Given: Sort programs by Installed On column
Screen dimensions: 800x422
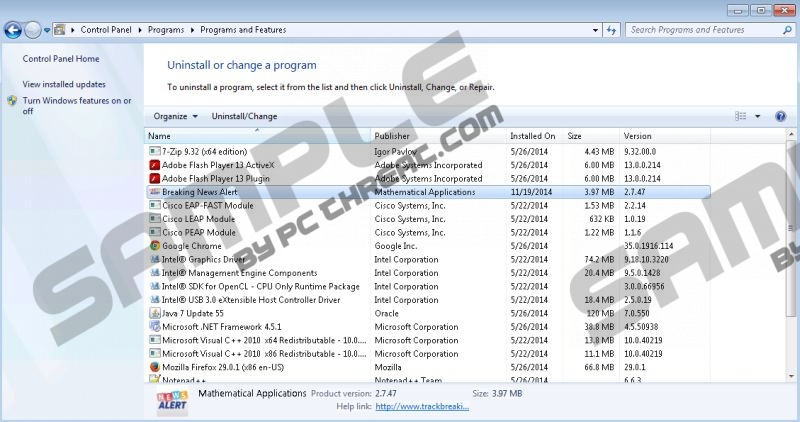Looking at the screenshot, I should (x=532, y=136).
